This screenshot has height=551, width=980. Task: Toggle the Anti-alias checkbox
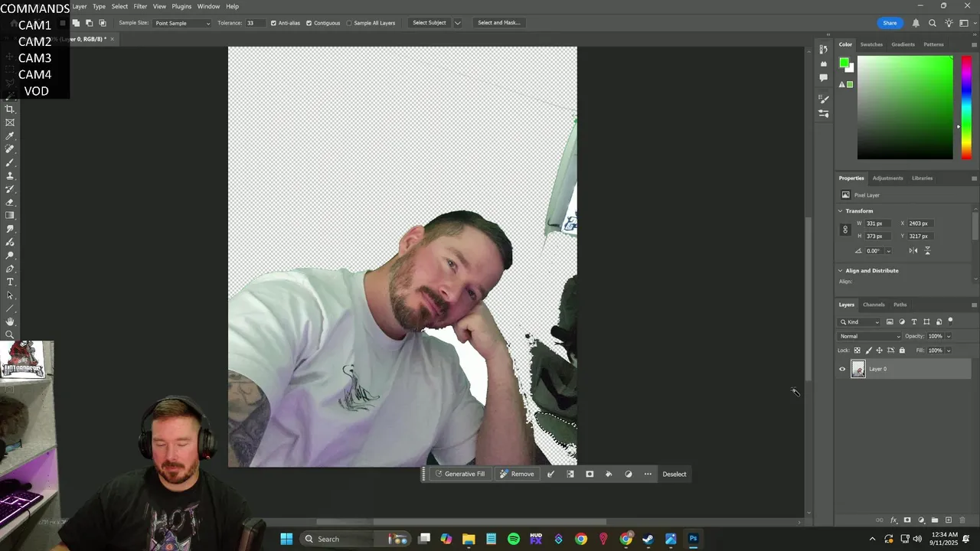point(273,23)
